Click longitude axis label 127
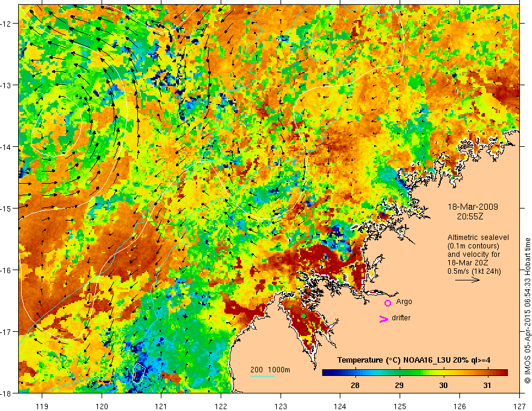The width and height of the screenshot is (532, 411). pos(519,406)
